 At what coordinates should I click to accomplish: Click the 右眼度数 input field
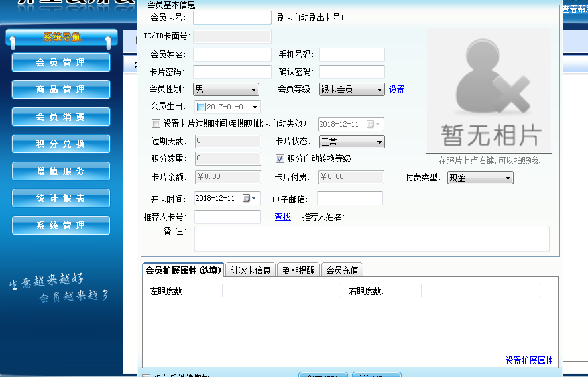tap(481, 290)
